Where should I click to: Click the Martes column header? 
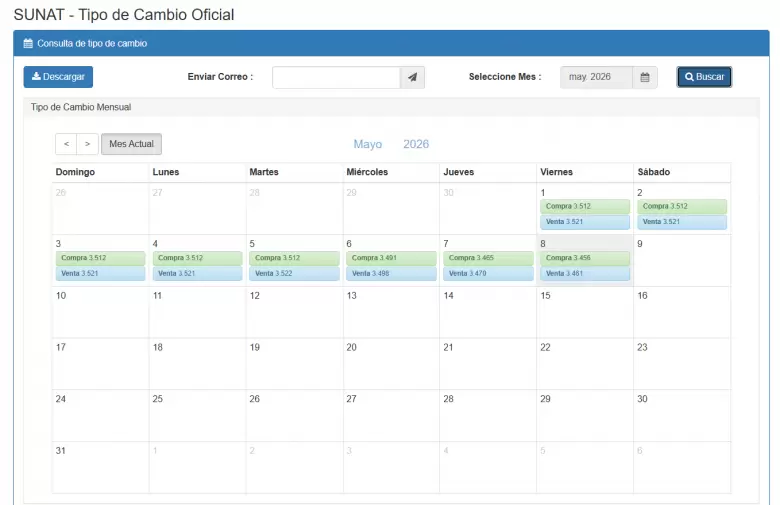click(x=264, y=172)
